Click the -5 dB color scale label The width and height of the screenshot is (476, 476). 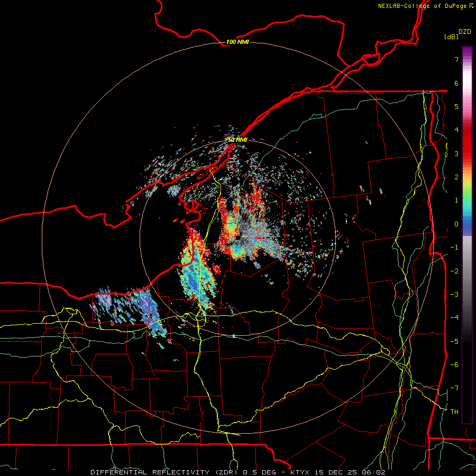(454, 341)
